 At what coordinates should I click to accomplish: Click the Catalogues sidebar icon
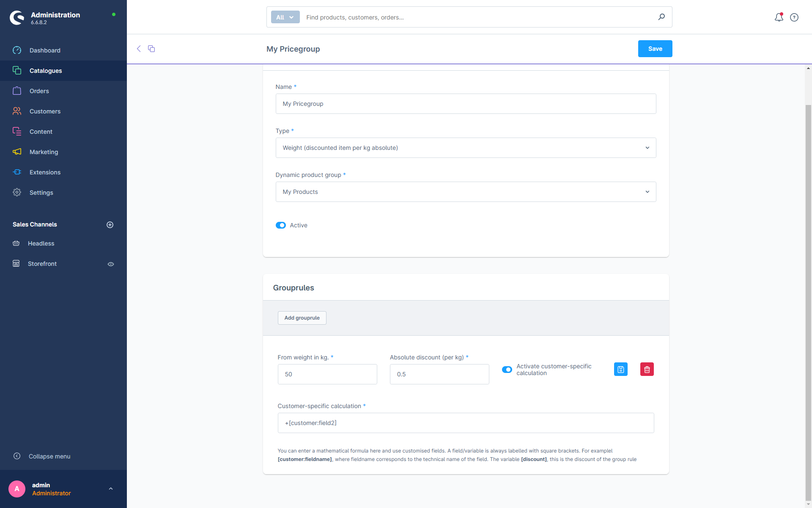tap(17, 70)
